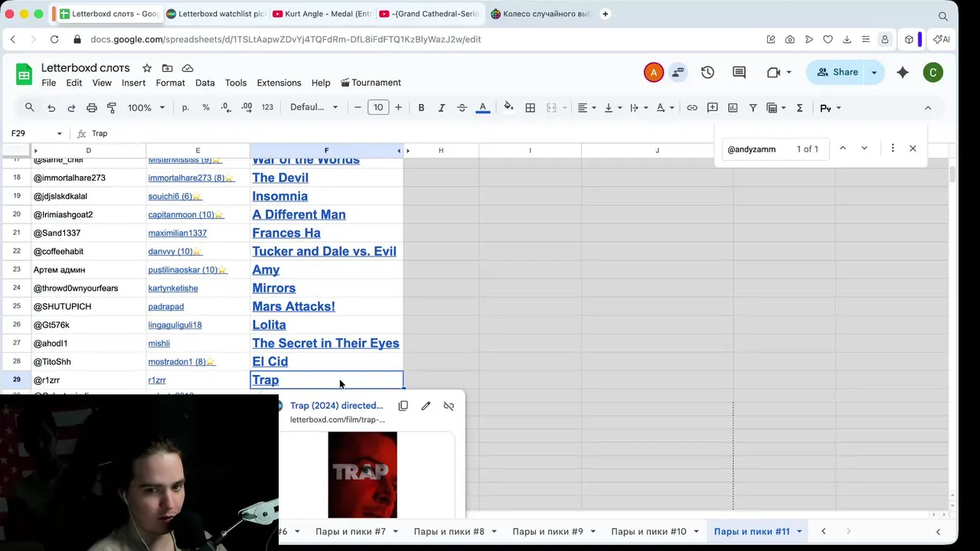
Task: Switch to the Kurt Angle browser tab
Action: pyautogui.click(x=321, y=14)
